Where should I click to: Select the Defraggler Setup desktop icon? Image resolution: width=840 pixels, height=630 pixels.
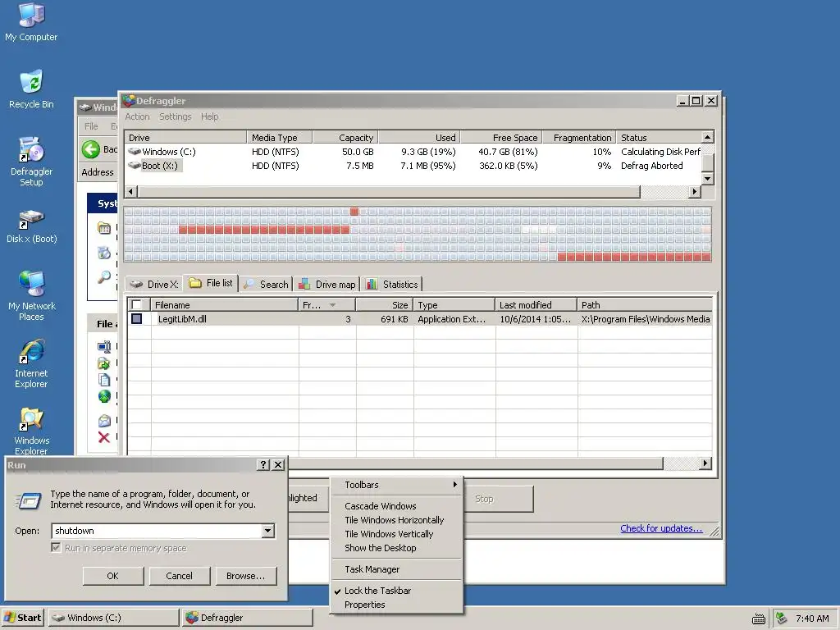point(31,162)
